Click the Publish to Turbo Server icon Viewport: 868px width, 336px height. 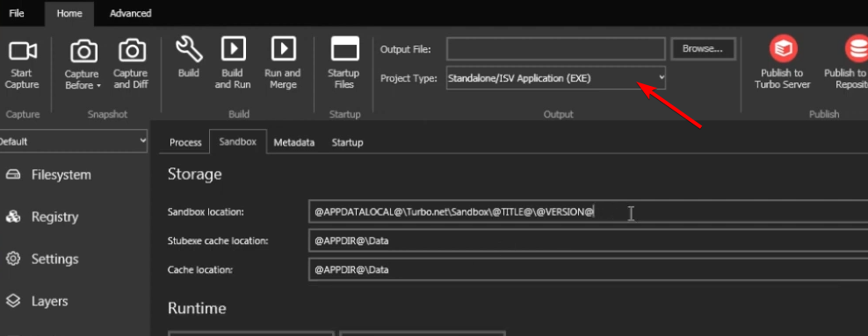783,48
